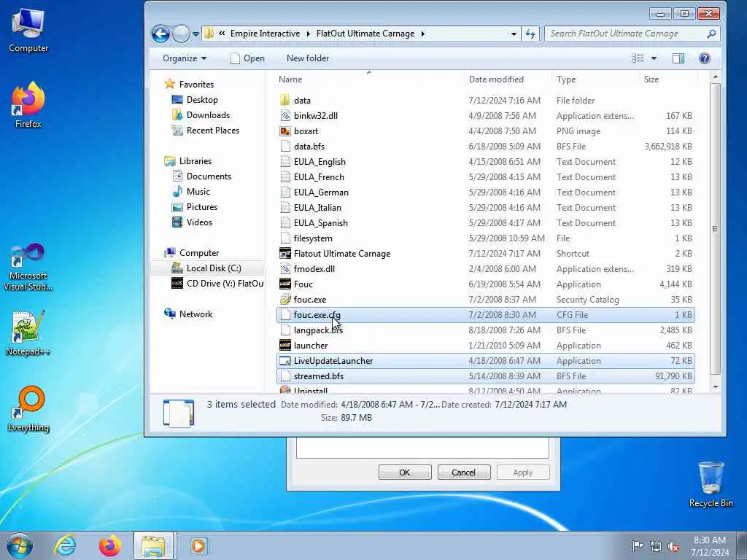Sort files by the Type column

[595, 79]
